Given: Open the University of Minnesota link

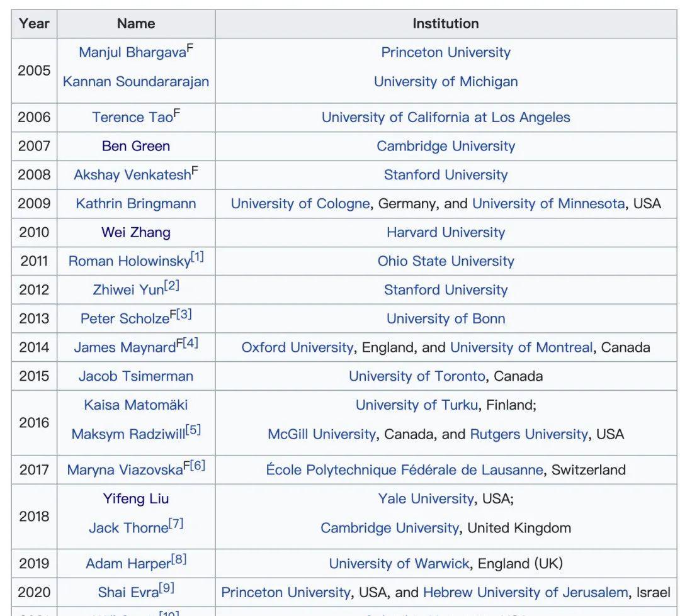Looking at the screenshot, I should (x=548, y=204).
